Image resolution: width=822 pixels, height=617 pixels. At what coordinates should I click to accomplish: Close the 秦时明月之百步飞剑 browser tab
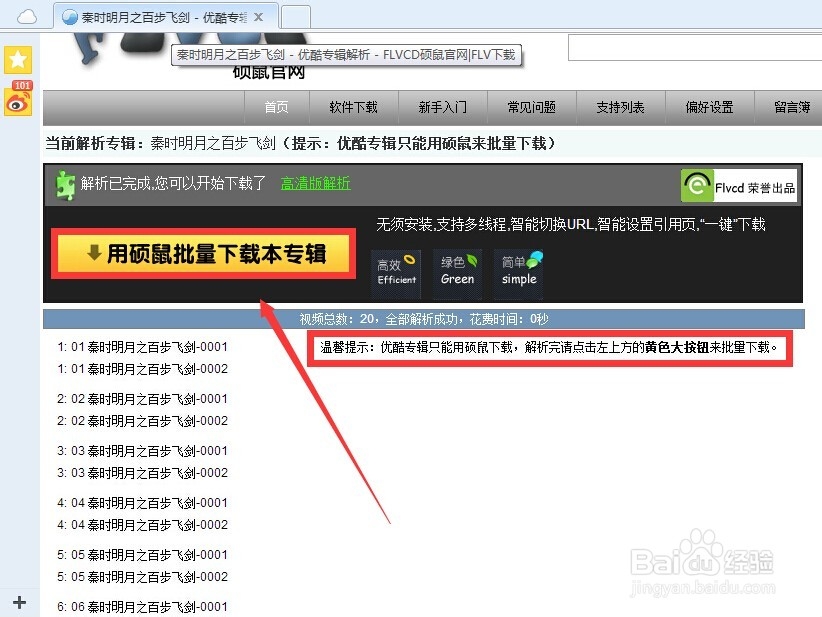coord(258,17)
